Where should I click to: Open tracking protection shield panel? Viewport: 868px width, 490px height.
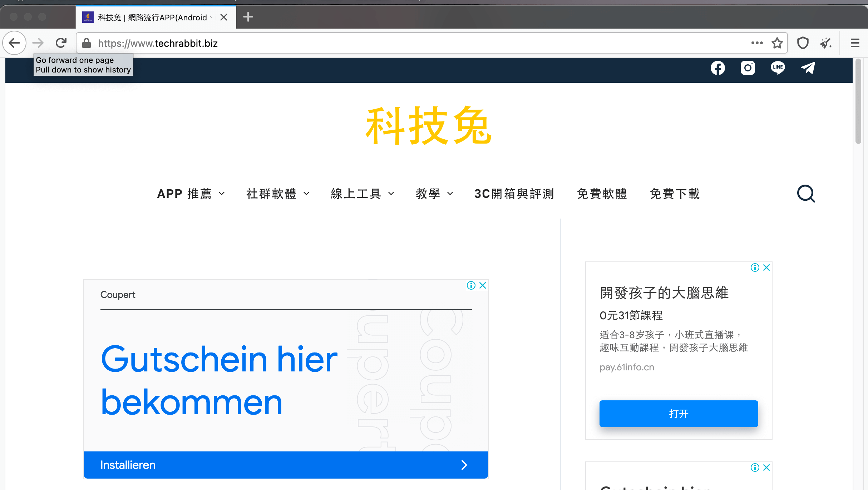tap(803, 43)
